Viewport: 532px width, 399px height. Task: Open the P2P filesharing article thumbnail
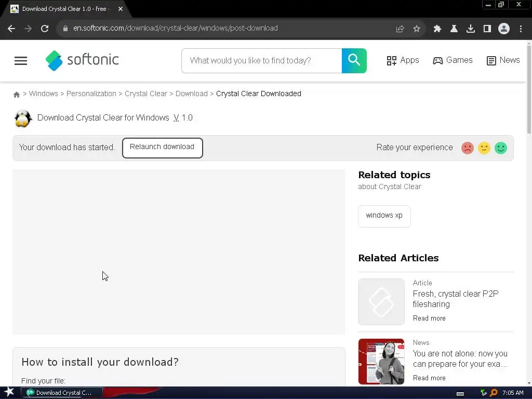tap(381, 302)
